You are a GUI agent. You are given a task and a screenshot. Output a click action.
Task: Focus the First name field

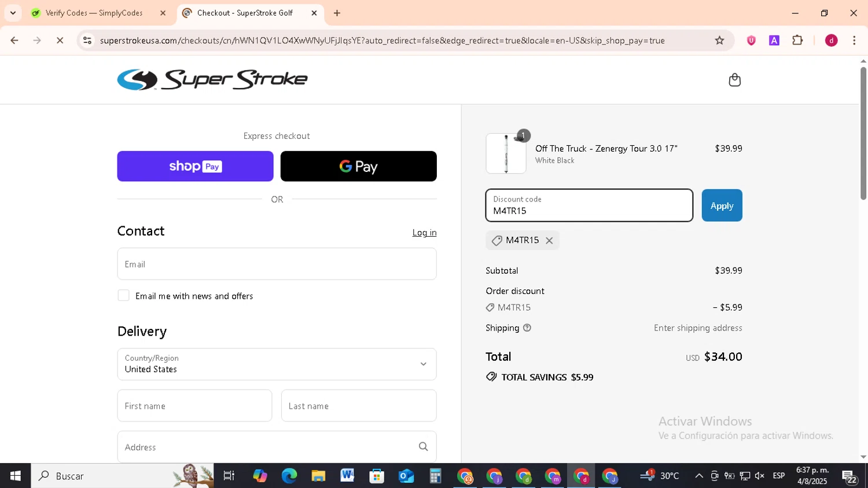click(x=194, y=406)
